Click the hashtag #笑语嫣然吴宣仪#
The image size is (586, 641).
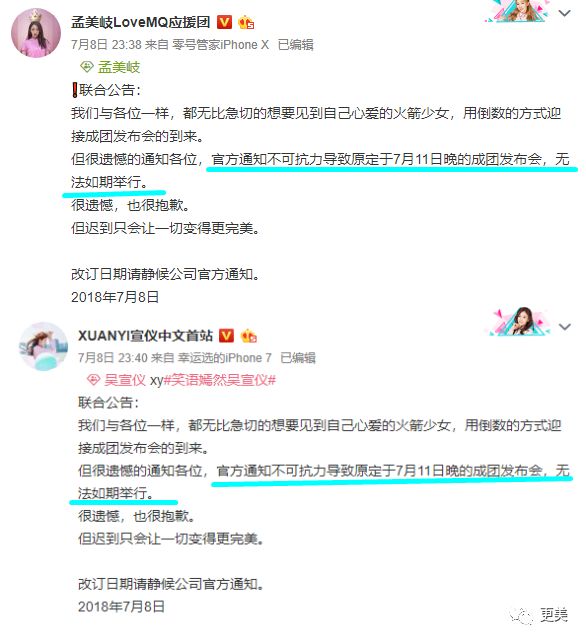click(220, 380)
